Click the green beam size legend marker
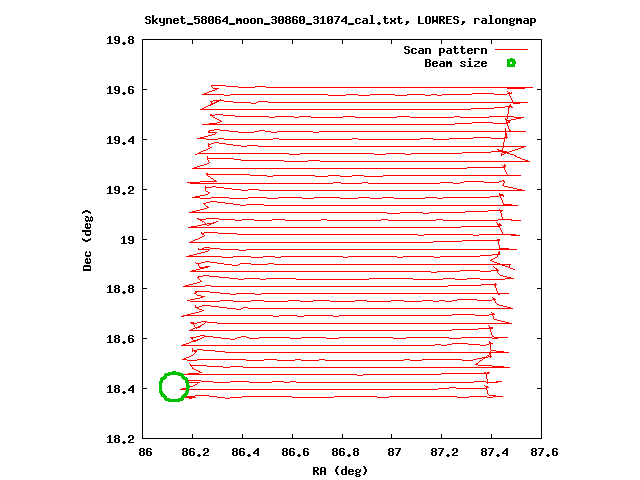The width and height of the screenshot is (640, 480). click(x=511, y=63)
